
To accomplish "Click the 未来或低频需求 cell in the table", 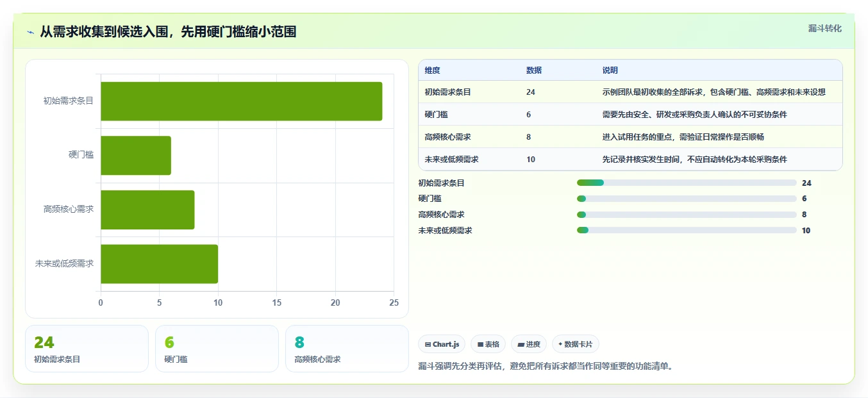I will point(451,160).
